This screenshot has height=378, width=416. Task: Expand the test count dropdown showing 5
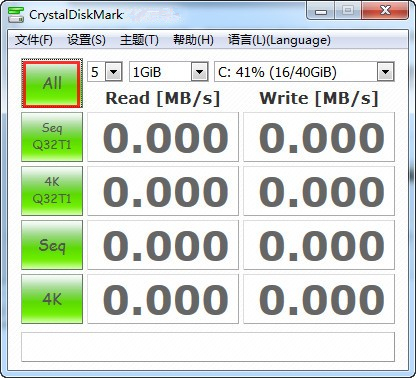[114, 72]
